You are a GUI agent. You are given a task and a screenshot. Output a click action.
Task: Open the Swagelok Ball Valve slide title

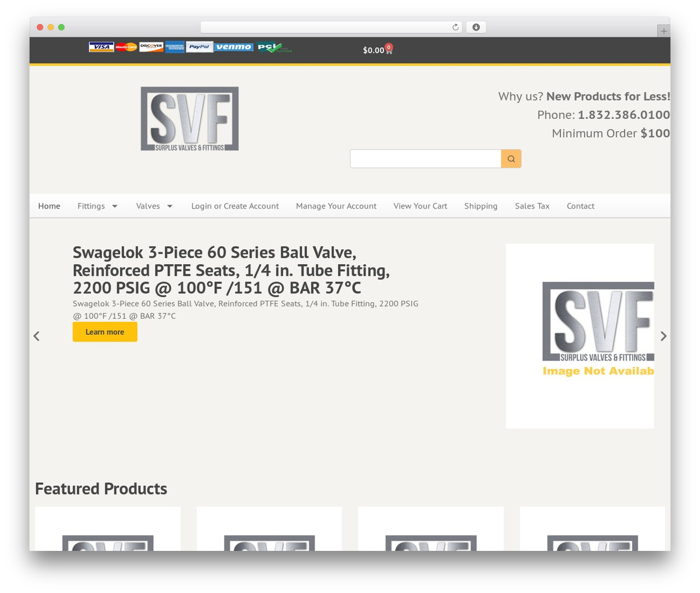pos(231,270)
